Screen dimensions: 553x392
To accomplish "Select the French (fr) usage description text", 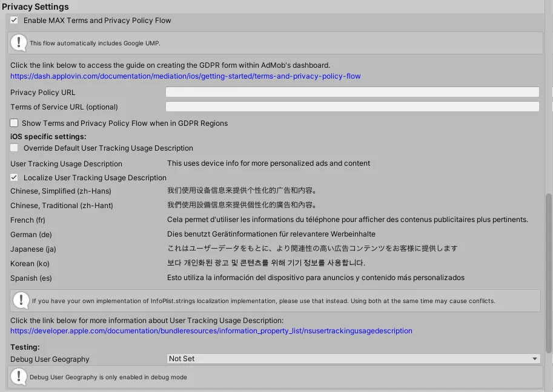I will pyautogui.click(x=348, y=220).
